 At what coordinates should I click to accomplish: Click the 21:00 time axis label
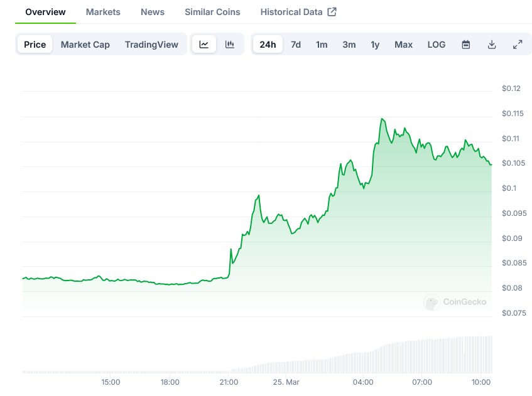[x=229, y=382]
